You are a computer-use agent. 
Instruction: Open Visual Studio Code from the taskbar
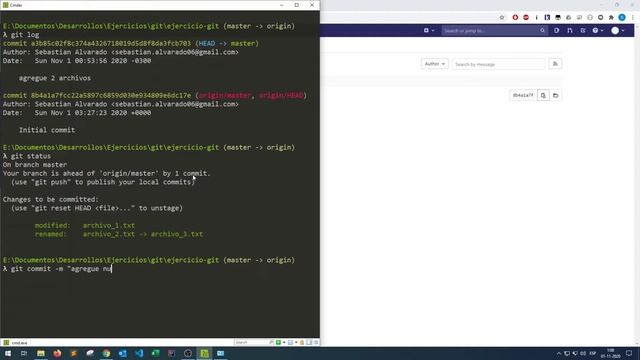tap(139, 353)
